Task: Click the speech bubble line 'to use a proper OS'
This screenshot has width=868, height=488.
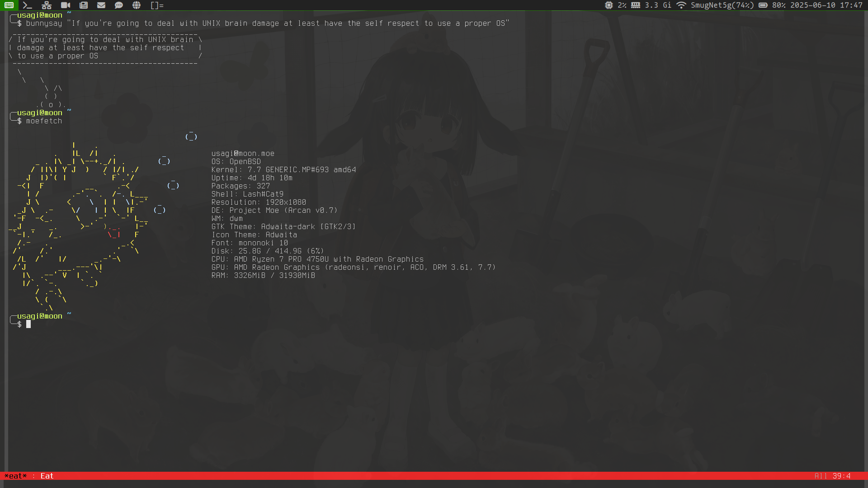Action: point(57,56)
